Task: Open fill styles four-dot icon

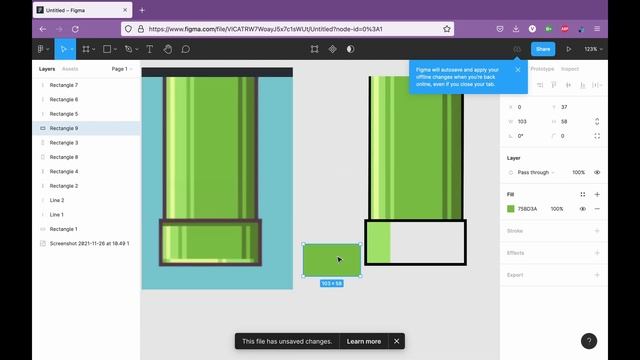Action: (583, 194)
